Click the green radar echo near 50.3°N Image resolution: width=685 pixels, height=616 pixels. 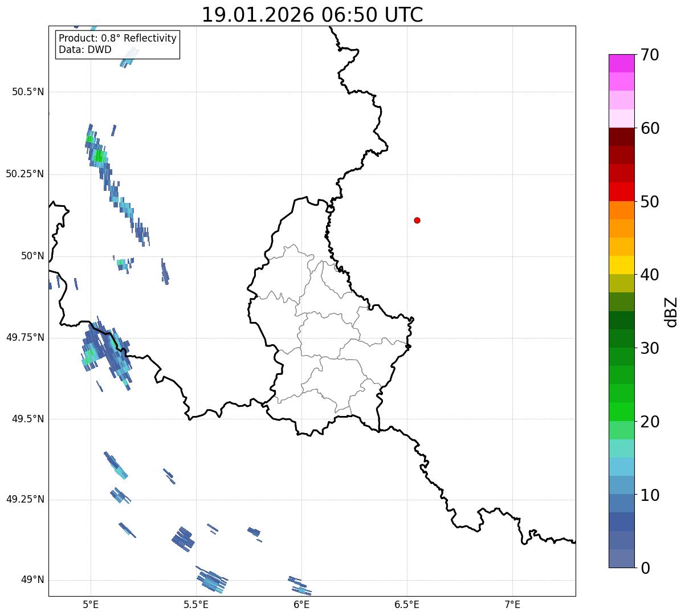[x=99, y=155]
